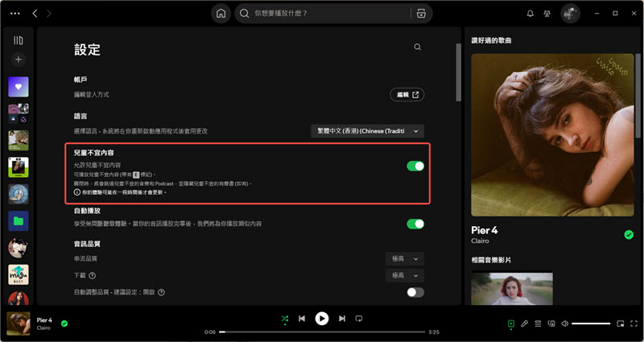
Task: Open the profile avatar menu
Action: coord(570,14)
